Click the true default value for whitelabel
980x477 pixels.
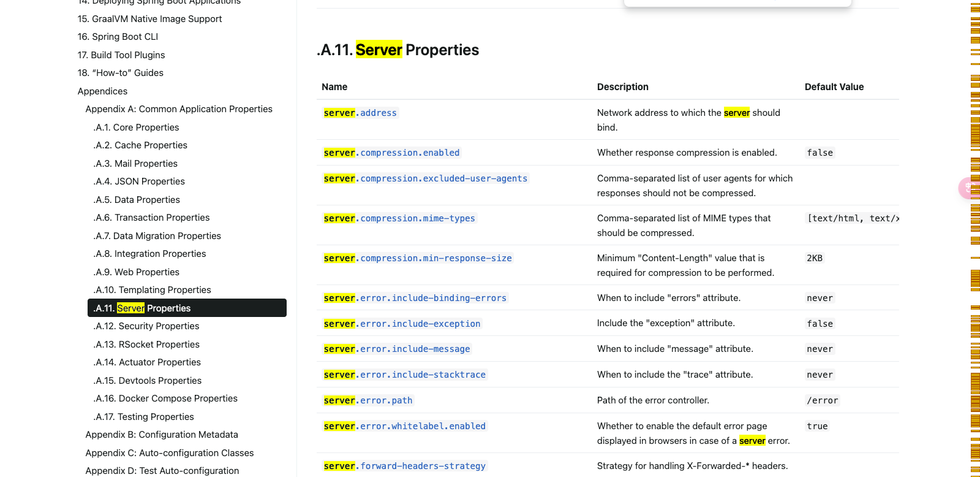(x=817, y=426)
